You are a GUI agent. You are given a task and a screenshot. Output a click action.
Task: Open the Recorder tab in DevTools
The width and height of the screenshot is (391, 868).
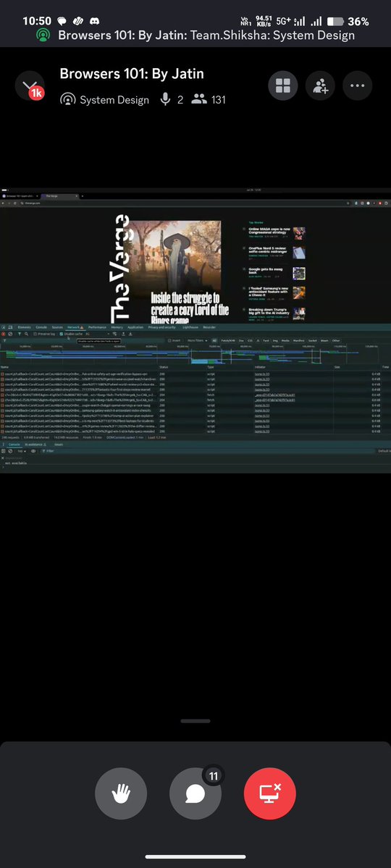tap(209, 327)
